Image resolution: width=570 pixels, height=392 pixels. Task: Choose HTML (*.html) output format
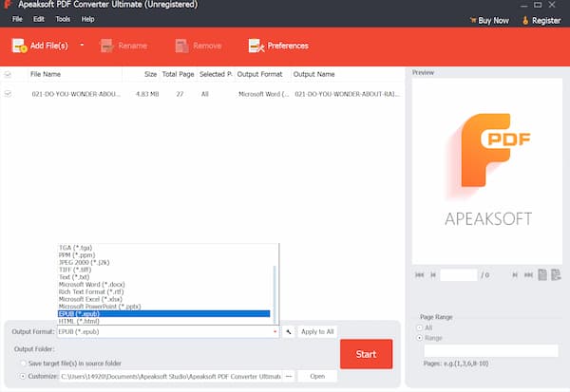click(164, 321)
